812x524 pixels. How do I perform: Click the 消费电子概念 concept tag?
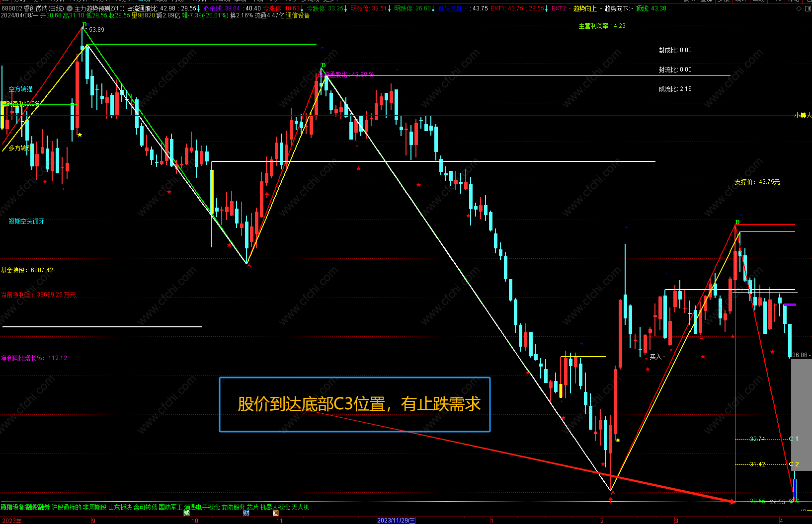tap(202, 507)
